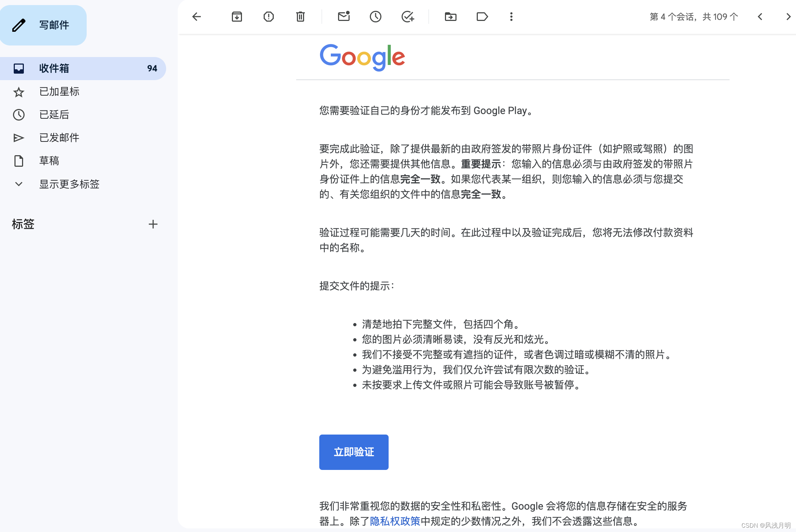Screen dimensions: 796x532
Task: Report this email as spam
Action: pyautogui.click(x=269, y=17)
